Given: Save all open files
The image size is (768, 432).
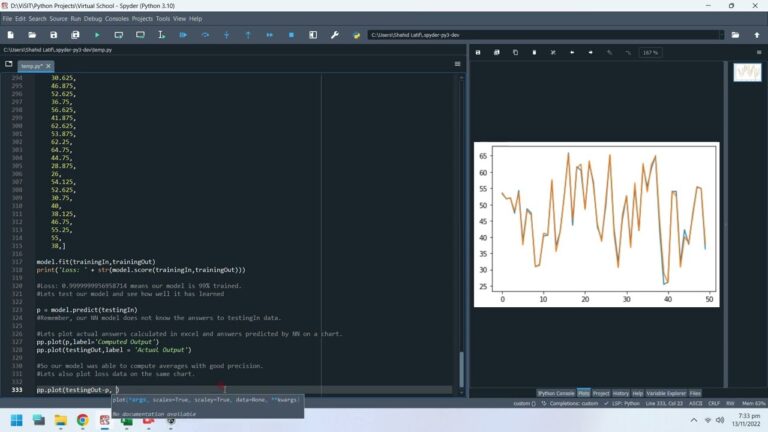Looking at the screenshot, I should click(75, 35).
